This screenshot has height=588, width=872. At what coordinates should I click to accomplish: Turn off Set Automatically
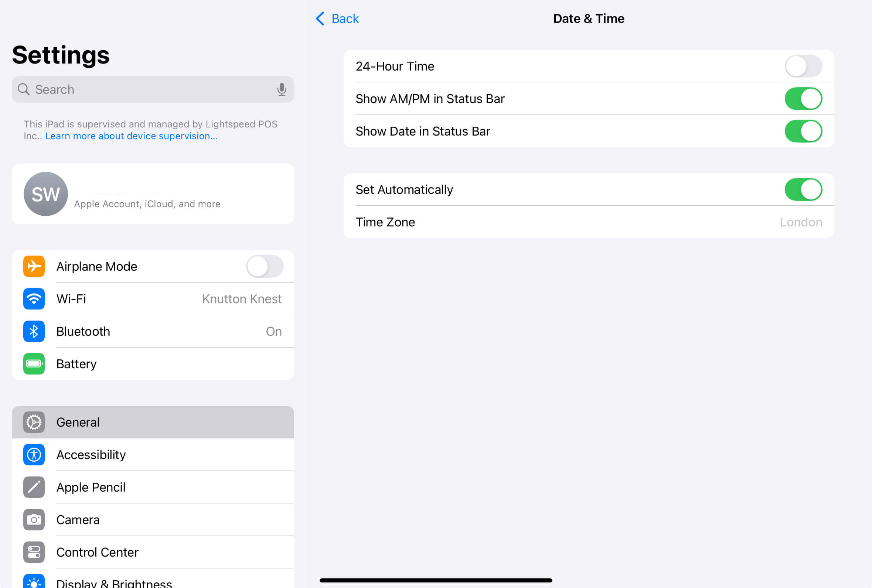[803, 189]
